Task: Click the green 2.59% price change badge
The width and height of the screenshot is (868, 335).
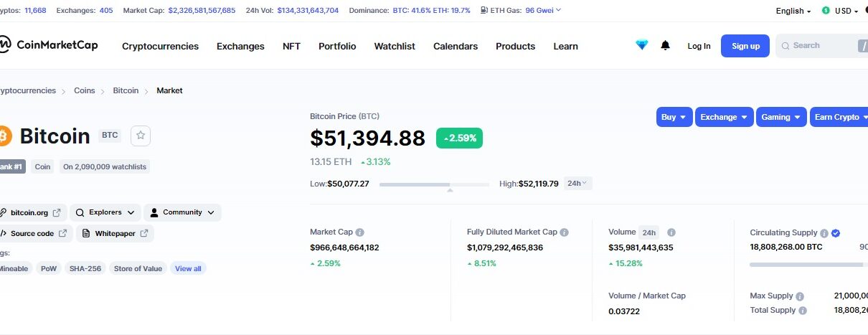Action: point(459,138)
